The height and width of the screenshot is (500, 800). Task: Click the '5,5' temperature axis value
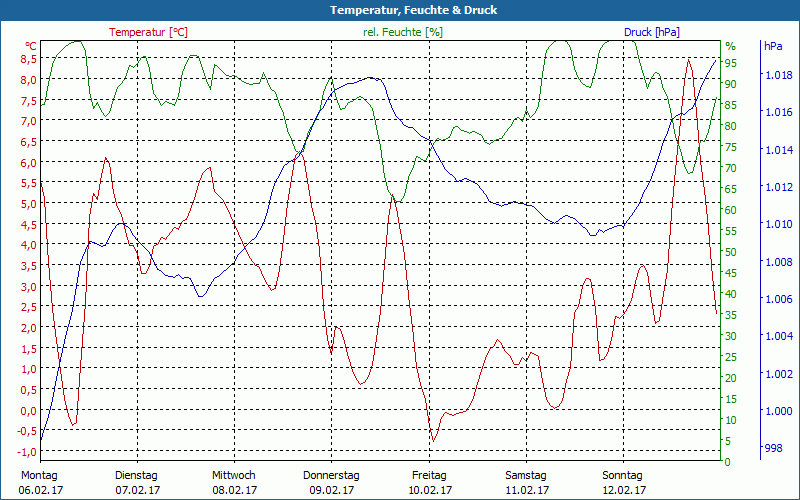[x=29, y=183]
